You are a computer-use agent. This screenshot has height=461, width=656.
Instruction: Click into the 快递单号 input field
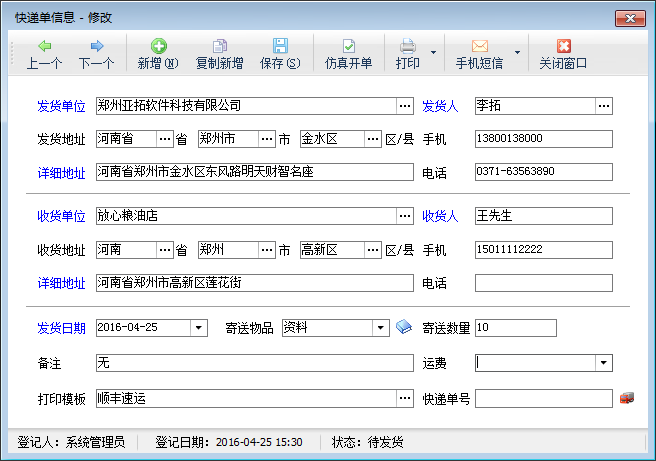pos(543,399)
